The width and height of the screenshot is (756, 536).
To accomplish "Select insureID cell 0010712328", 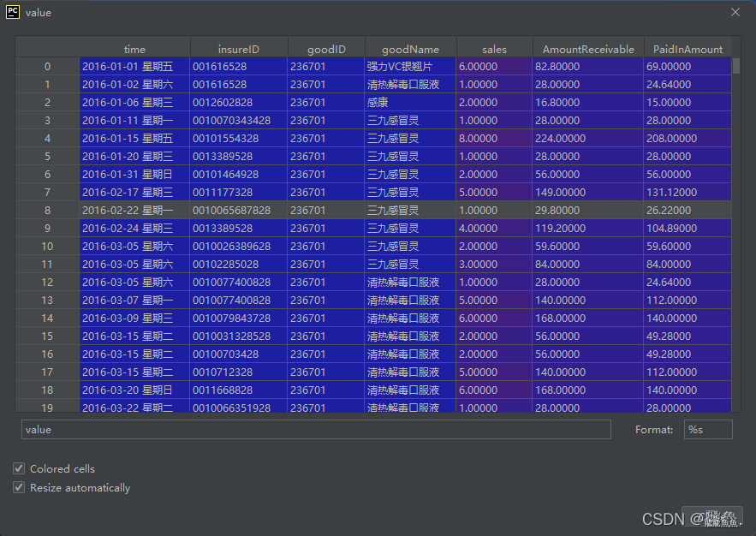I will pos(239,372).
